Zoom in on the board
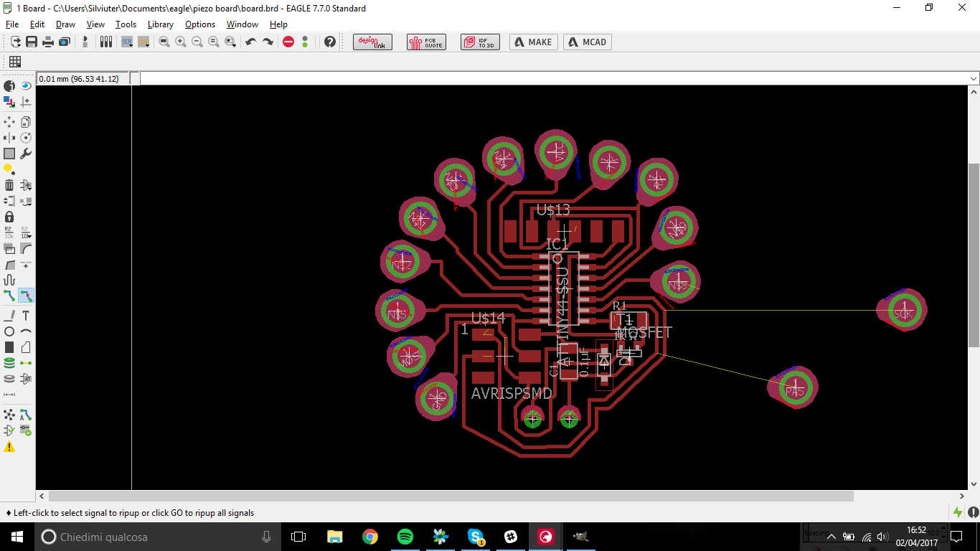The height and width of the screenshot is (551, 980). (x=181, y=42)
